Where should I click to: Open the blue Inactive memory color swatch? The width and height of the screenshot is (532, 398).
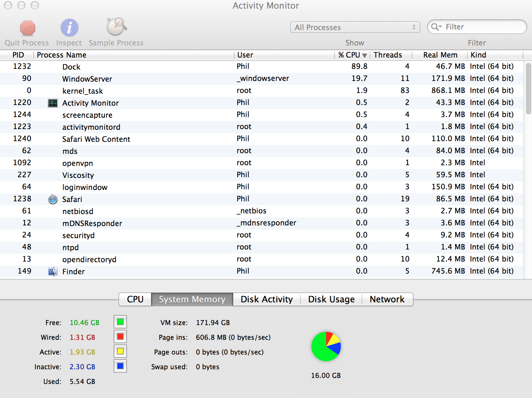[x=120, y=366]
